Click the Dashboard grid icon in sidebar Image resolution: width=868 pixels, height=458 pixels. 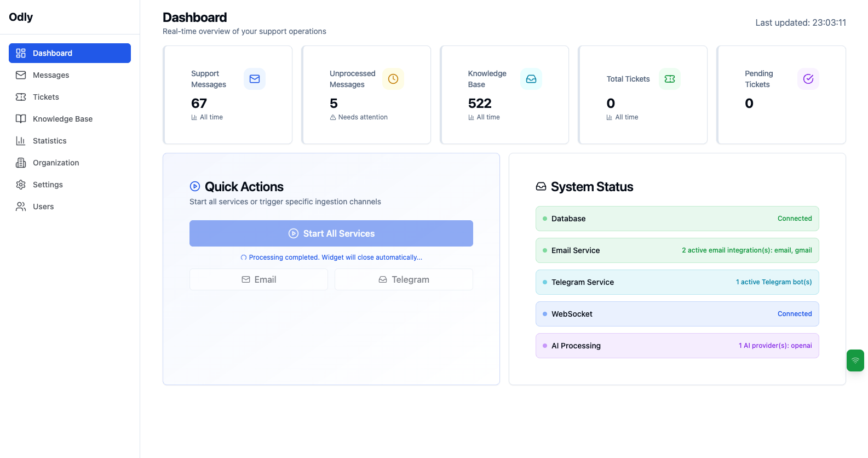(21, 53)
